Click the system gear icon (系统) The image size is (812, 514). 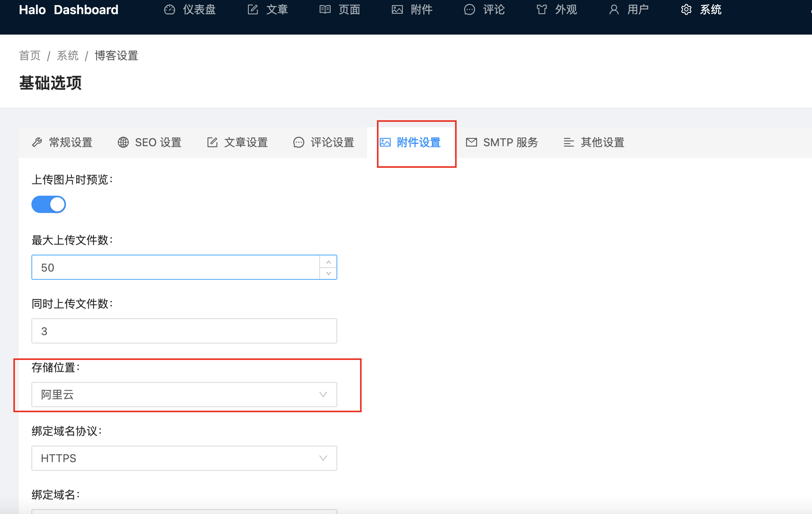pos(686,10)
